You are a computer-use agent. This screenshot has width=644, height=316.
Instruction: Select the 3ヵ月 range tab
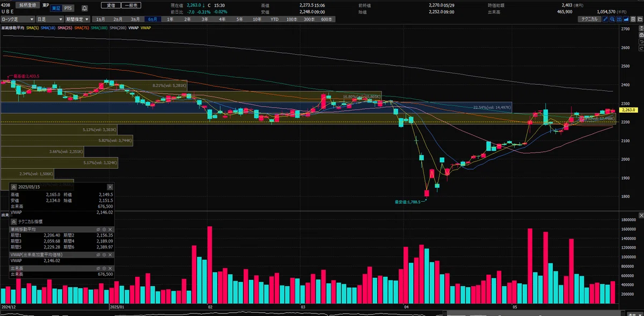[136, 19]
